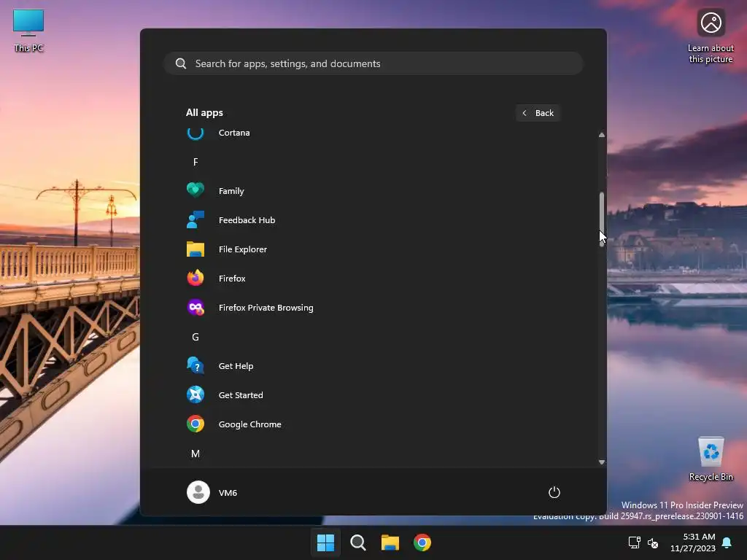Open the clock and date on taskbar
The image size is (747, 560).
[x=693, y=542]
